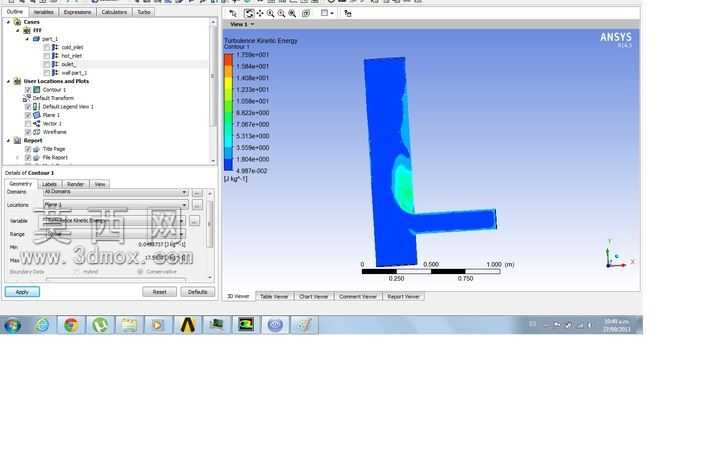Click the wall part_1 boundary icon
Image resolution: width=704 pixels, height=469 pixels.
pos(55,73)
